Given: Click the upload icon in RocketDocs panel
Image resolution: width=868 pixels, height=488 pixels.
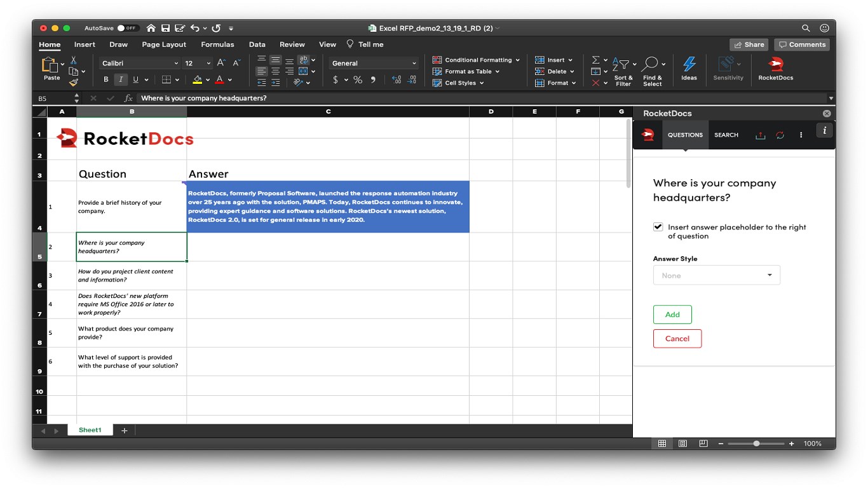Looking at the screenshot, I should click(760, 135).
